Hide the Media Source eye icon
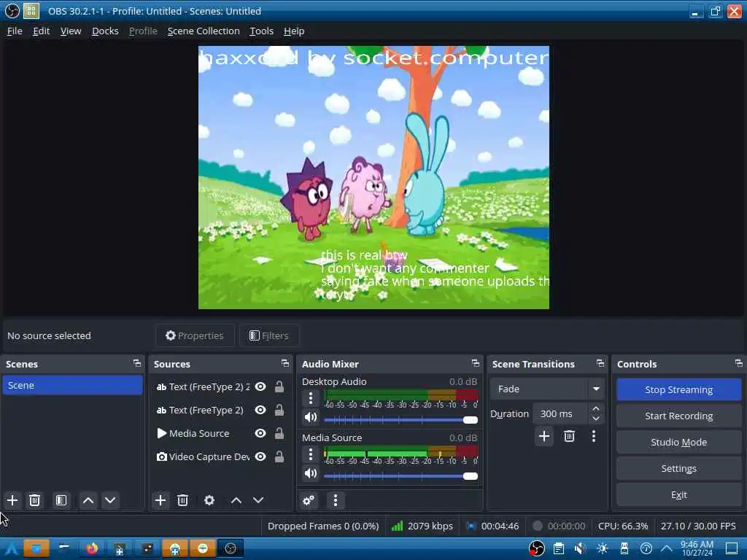 click(260, 433)
